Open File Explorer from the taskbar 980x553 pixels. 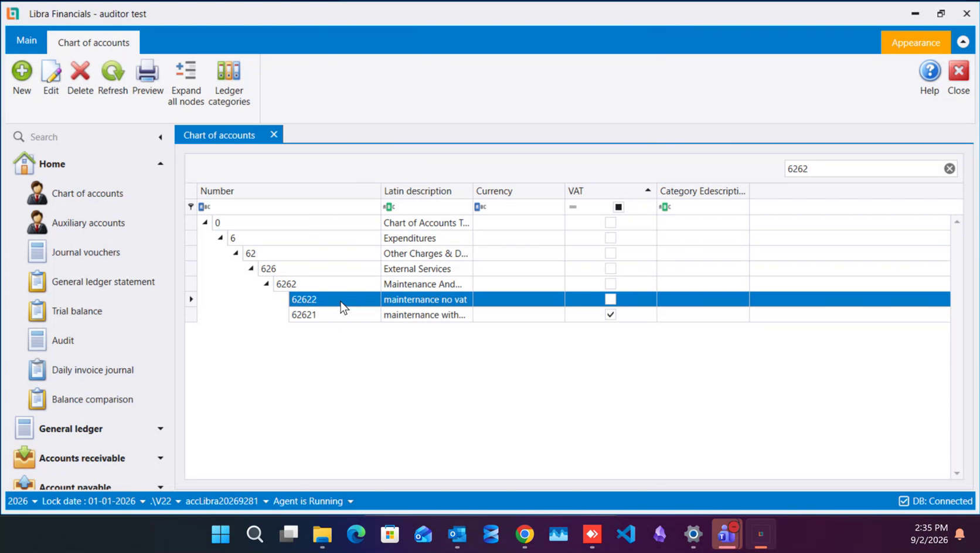point(322,534)
